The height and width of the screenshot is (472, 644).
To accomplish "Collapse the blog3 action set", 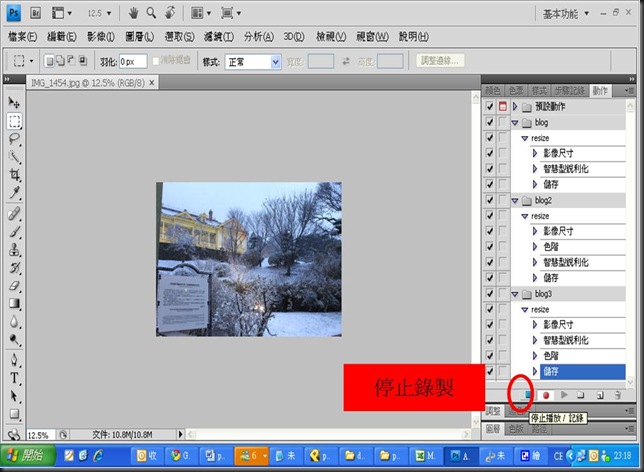I will pos(515,294).
